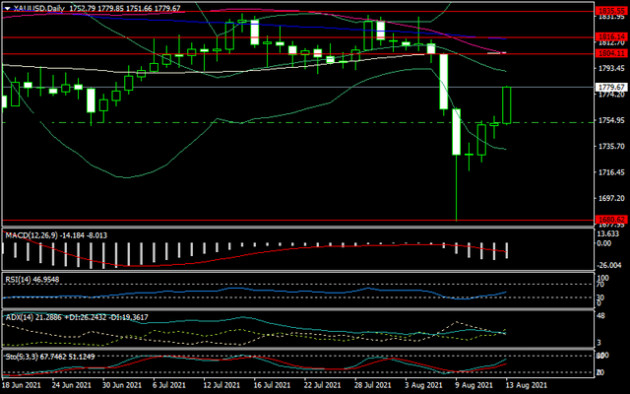This screenshot has width=630, height=394.
Task: Click the red 1804.11 price level tag
Action: coord(611,53)
